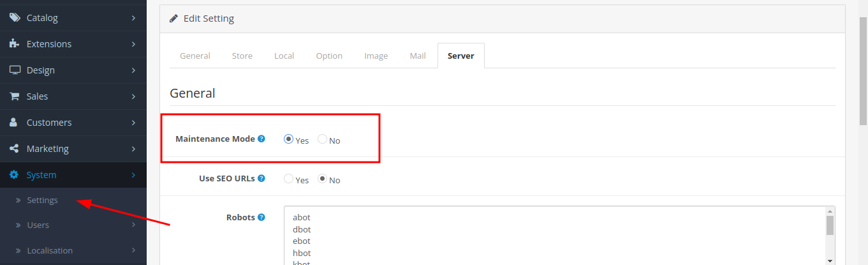Click the 'abot' entry in Robots
This screenshot has width=868, height=265.
[302, 218]
